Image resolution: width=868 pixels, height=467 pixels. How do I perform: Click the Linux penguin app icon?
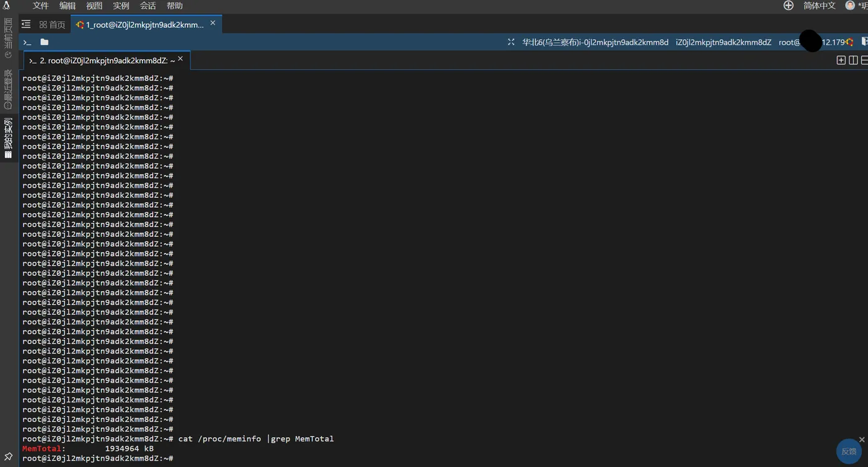[x=6, y=6]
